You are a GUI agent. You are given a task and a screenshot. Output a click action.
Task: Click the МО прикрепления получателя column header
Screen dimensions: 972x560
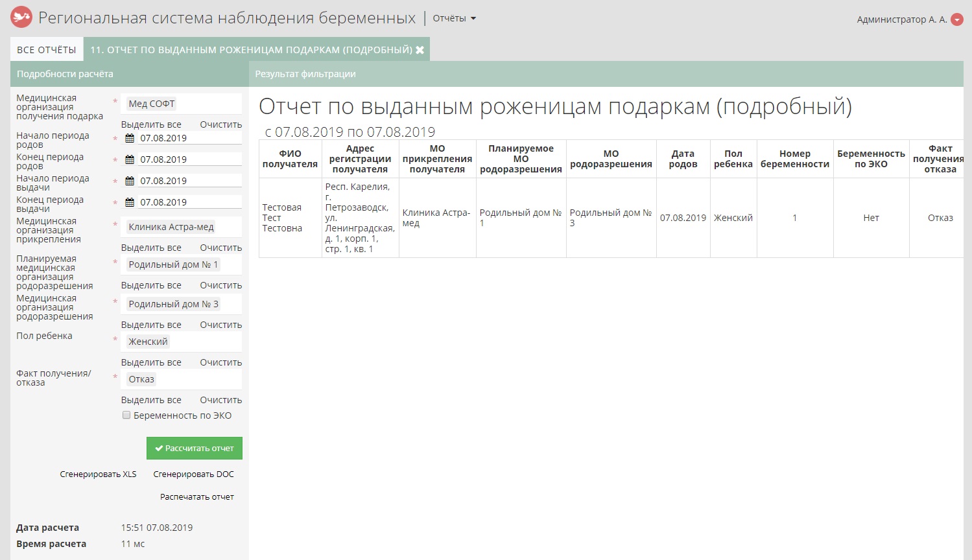pos(437,159)
